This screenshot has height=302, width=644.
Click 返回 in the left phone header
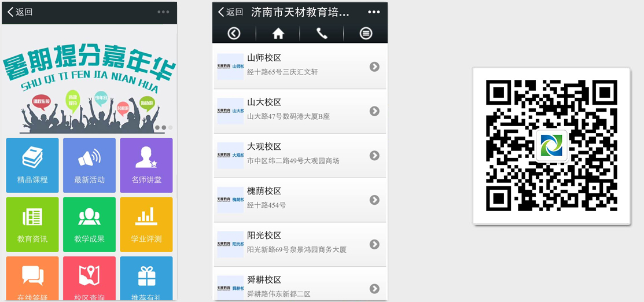pyautogui.click(x=20, y=12)
